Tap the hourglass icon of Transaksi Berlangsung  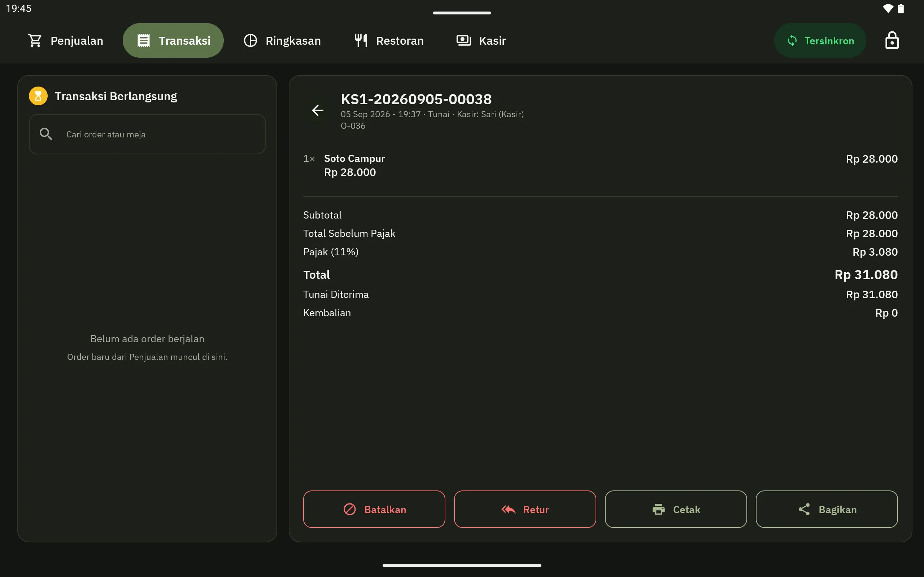[38, 96]
